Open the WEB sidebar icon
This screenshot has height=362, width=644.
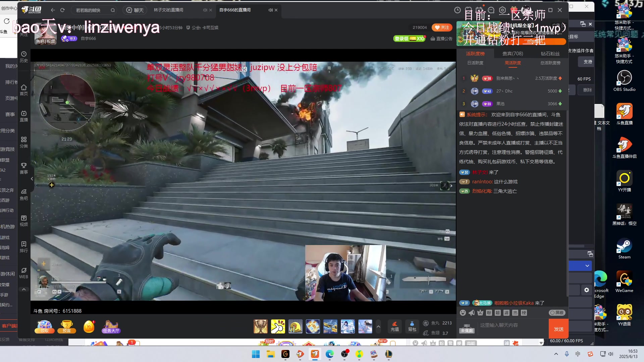pos(23,273)
